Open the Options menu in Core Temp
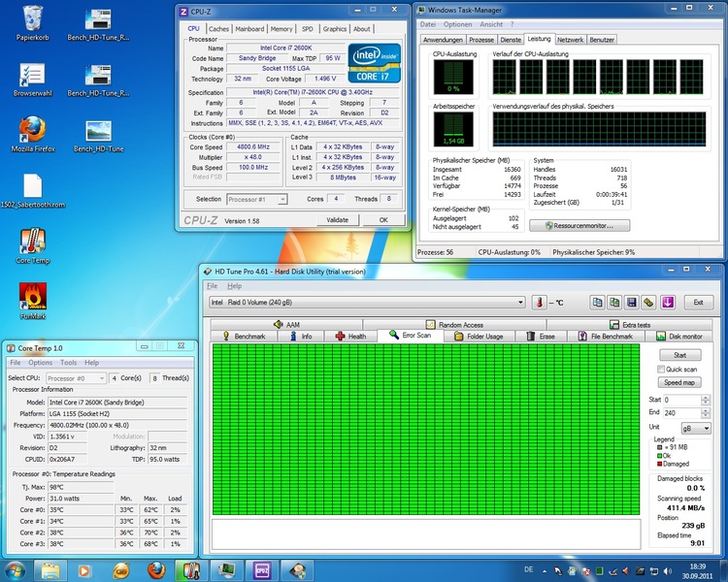Viewport: 728px width, 582px height. pos(40,363)
